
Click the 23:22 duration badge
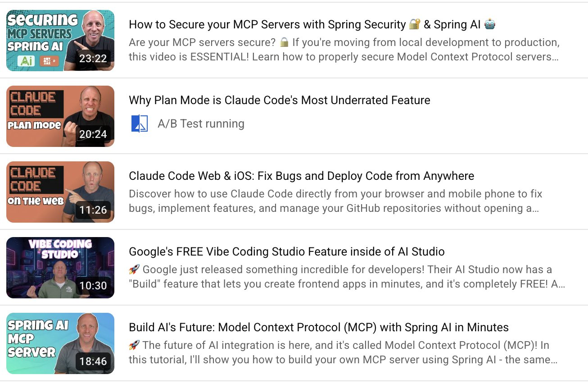coord(93,59)
